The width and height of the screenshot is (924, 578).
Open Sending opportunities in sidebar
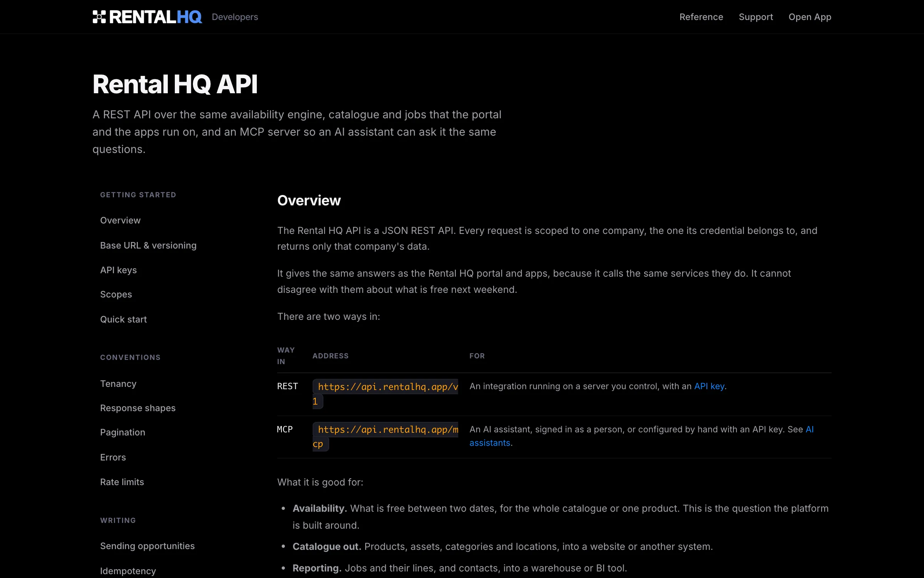pyautogui.click(x=147, y=546)
